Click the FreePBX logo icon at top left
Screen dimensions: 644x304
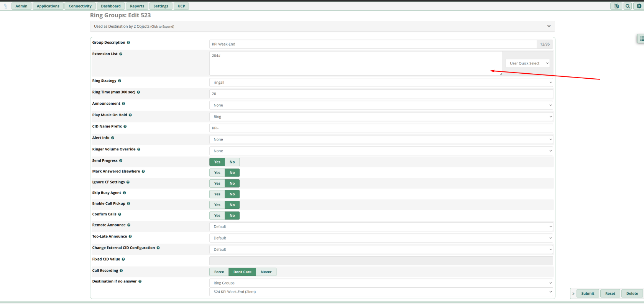[5, 6]
